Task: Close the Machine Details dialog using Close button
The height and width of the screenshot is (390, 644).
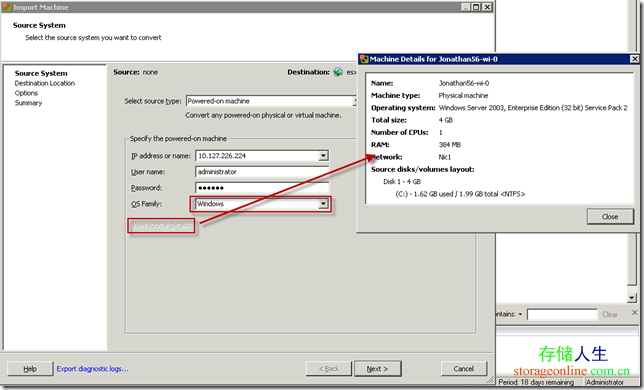Action: pyautogui.click(x=610, y=216)
